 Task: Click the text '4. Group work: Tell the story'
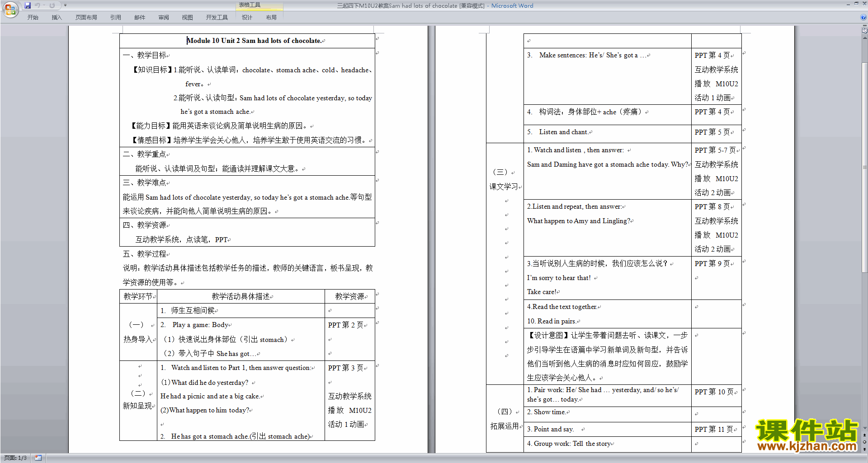pos(569,444)
